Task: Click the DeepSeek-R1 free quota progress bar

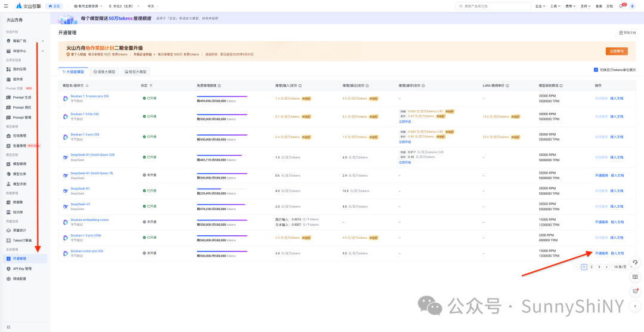Action: click(222, 189)
